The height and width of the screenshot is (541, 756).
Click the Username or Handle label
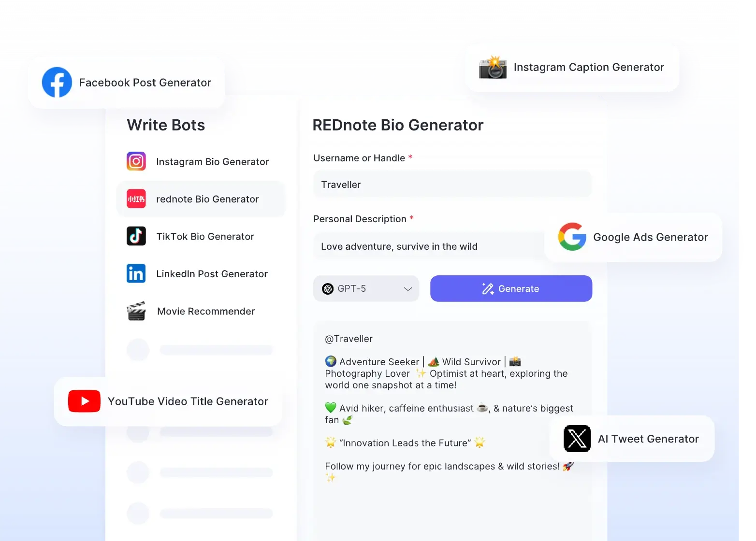pos(359,158)
